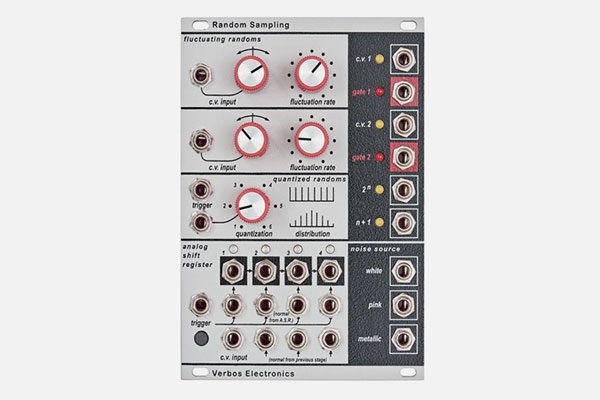This screenshot has height=400, width=600.
Task: Click the 2ⁿ output jack
Action: click(404, 190)
